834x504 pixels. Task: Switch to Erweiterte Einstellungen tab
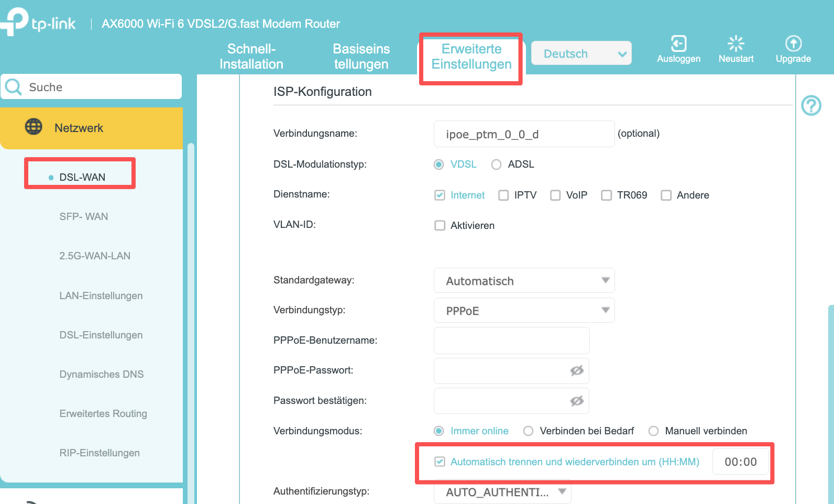471,57
